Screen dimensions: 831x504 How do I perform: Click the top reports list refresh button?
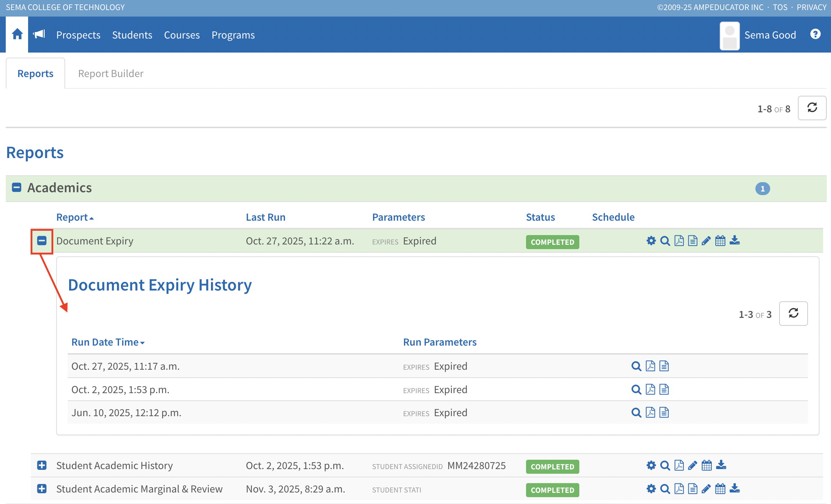click(812, 108)
